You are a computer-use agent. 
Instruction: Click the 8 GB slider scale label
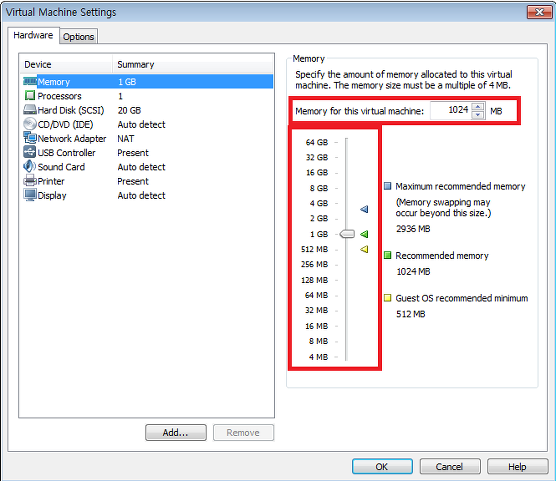pyautogui.click(x=318, y=188)
